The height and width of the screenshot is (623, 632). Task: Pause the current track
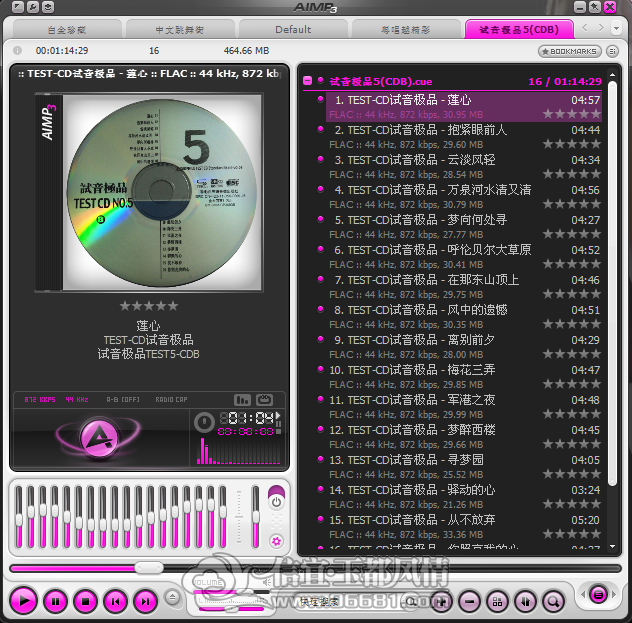click(55, 602)
